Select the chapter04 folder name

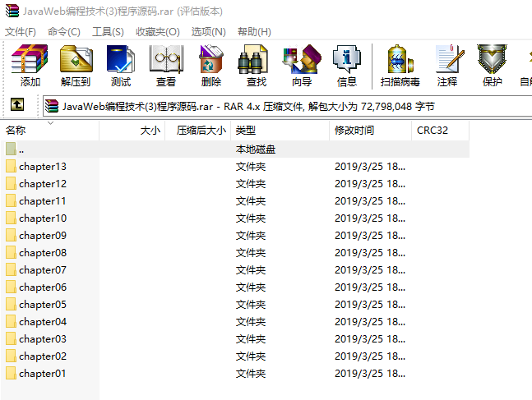(x=43, y=321)
